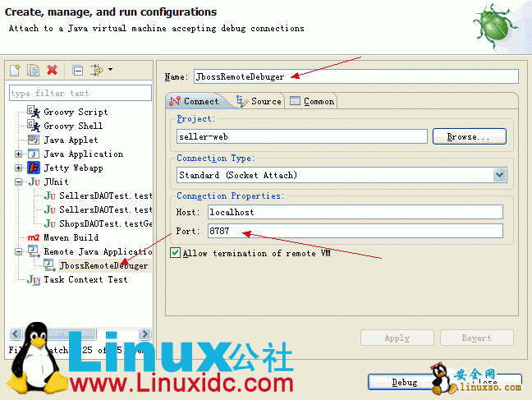The height and width of the screenshot is (400, 532).
Task: Open the Connection Type dropdown
Action: tap(499, 175)
